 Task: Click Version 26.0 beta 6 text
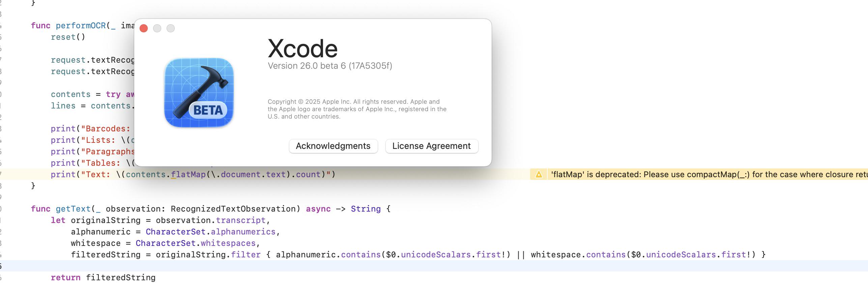point(330,66)
